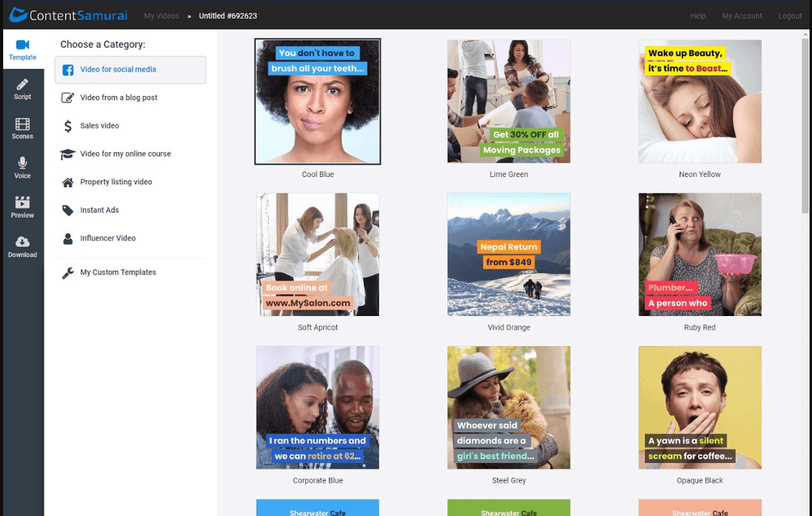
Task: Choose the Opaque Black template thumbnail
Action: 700,408
